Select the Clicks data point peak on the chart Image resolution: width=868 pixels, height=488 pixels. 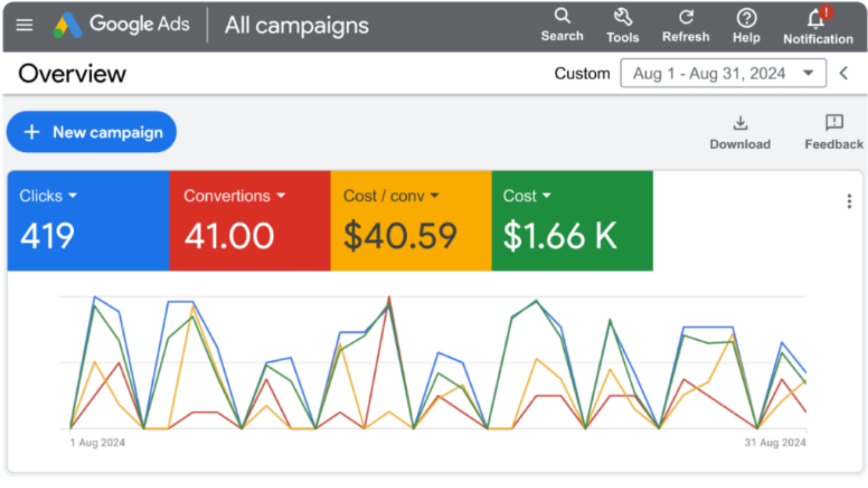click(94, 297)
